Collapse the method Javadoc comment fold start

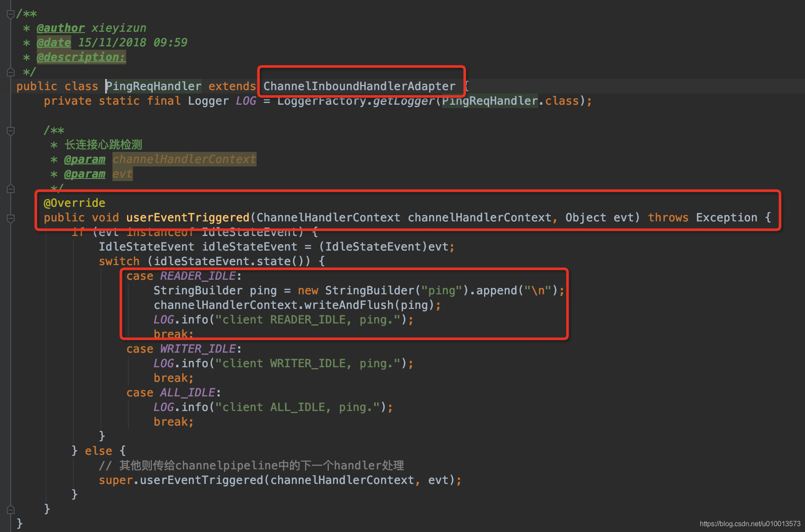(x=11, y=131)
